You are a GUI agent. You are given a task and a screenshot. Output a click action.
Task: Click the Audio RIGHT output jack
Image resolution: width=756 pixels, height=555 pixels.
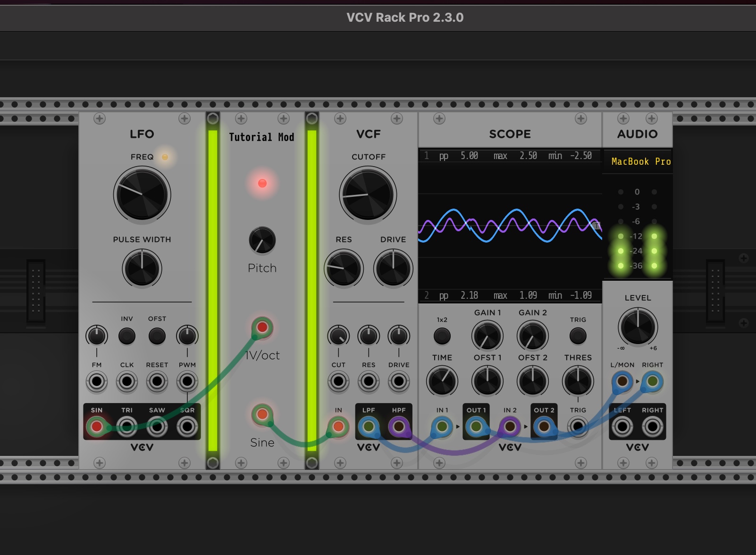pos(653,427)
